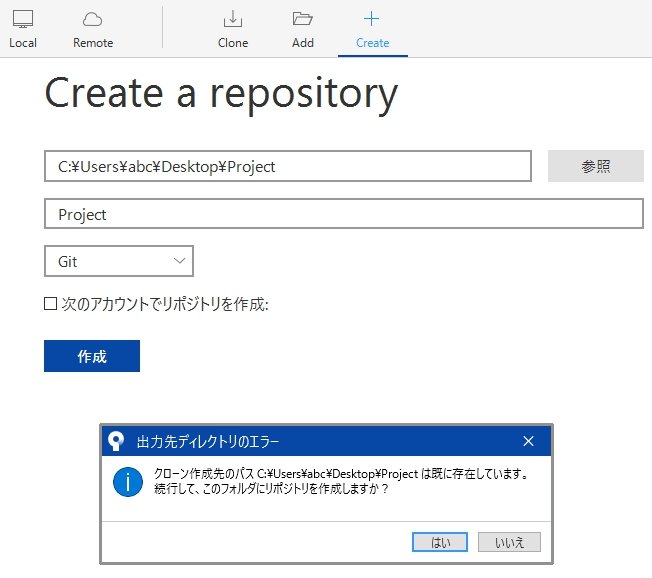
Task: Select the Create tab
Action: point(372,29)
